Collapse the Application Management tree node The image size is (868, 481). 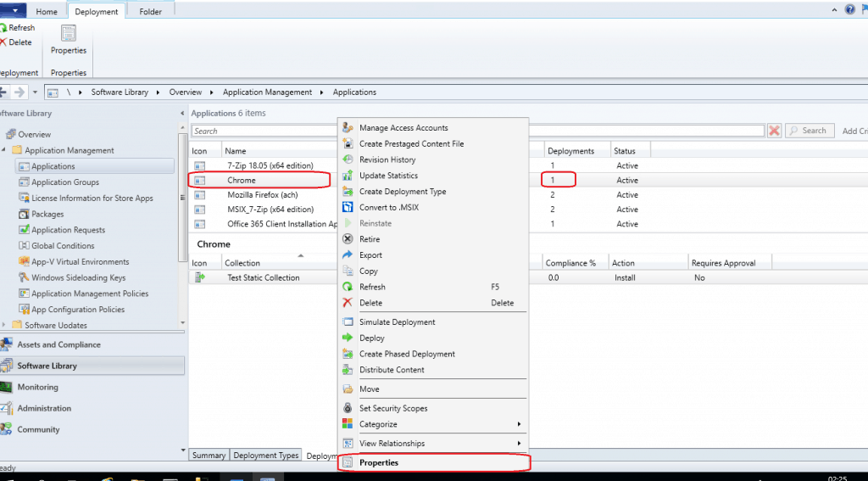tap(4, 150)
